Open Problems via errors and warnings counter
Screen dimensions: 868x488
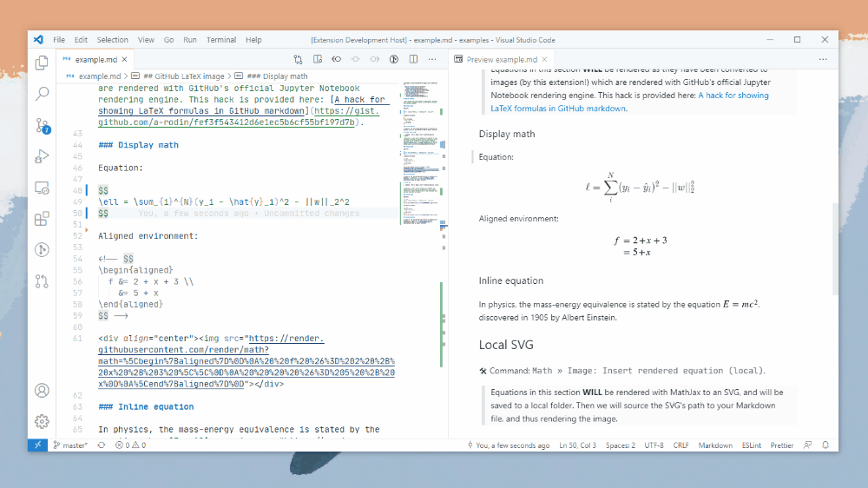pos(131,445)
